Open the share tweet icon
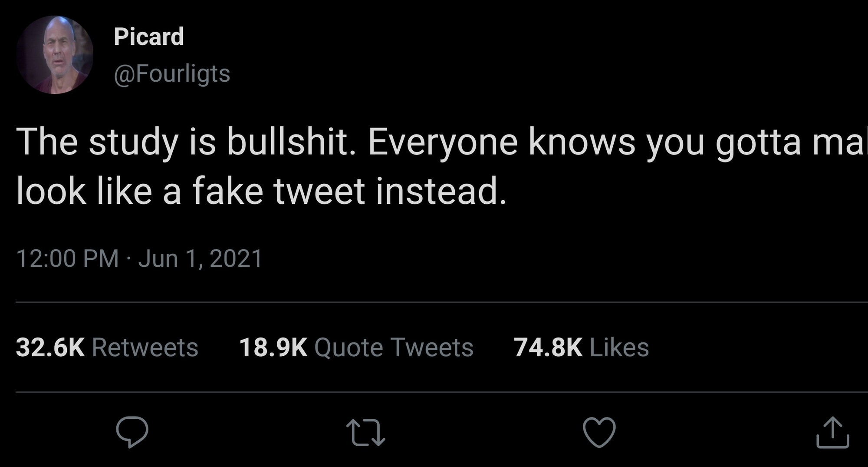The width and height of the screenshot is (868, 467). point(832,432)
